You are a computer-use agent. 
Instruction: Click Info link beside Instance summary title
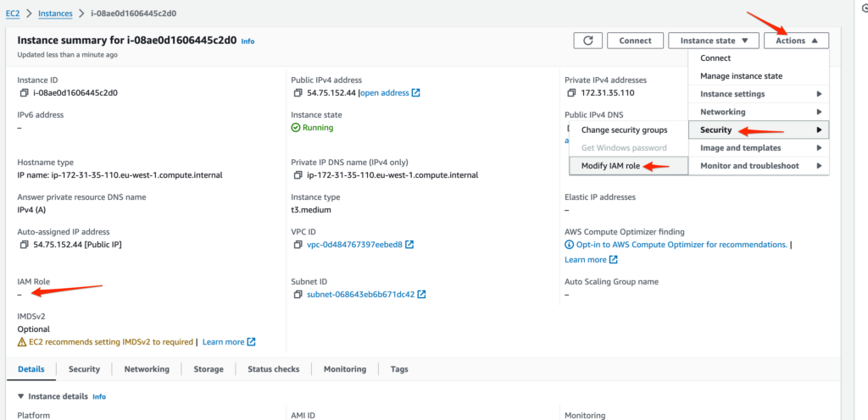click(x=248, y=41)
